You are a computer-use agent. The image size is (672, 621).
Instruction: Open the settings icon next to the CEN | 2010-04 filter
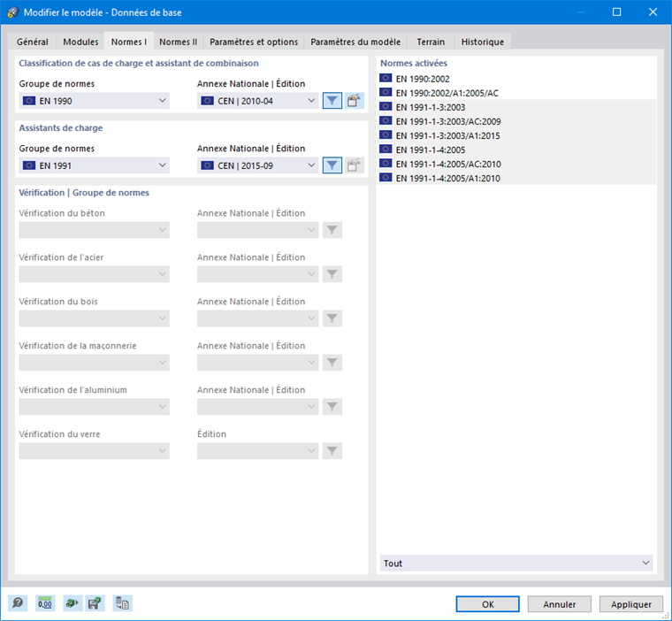[355, 101]
